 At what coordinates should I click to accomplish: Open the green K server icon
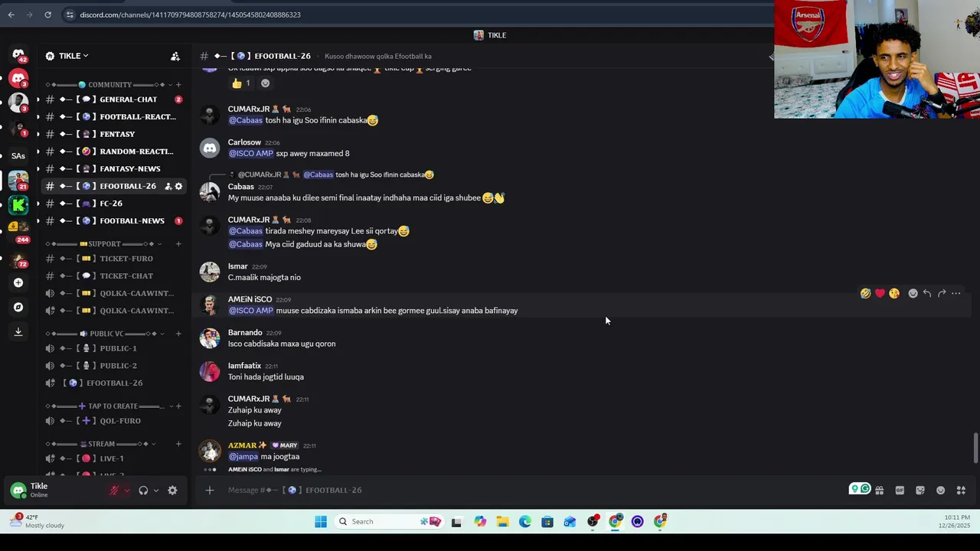[x=18, y=204]
